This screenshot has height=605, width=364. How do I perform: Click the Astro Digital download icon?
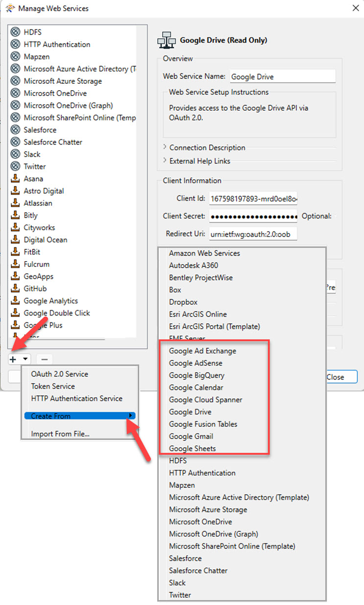pyautogui.click(x=15, y=191)
